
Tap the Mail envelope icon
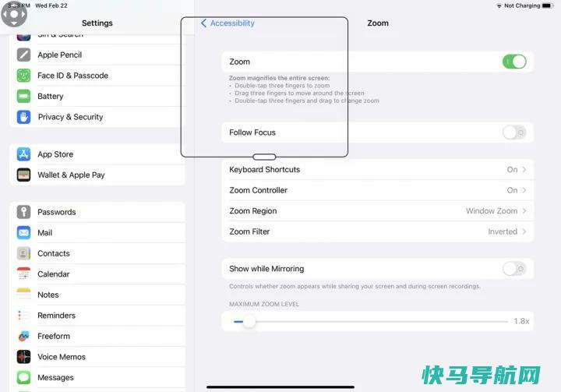click(x=23, y=233)
